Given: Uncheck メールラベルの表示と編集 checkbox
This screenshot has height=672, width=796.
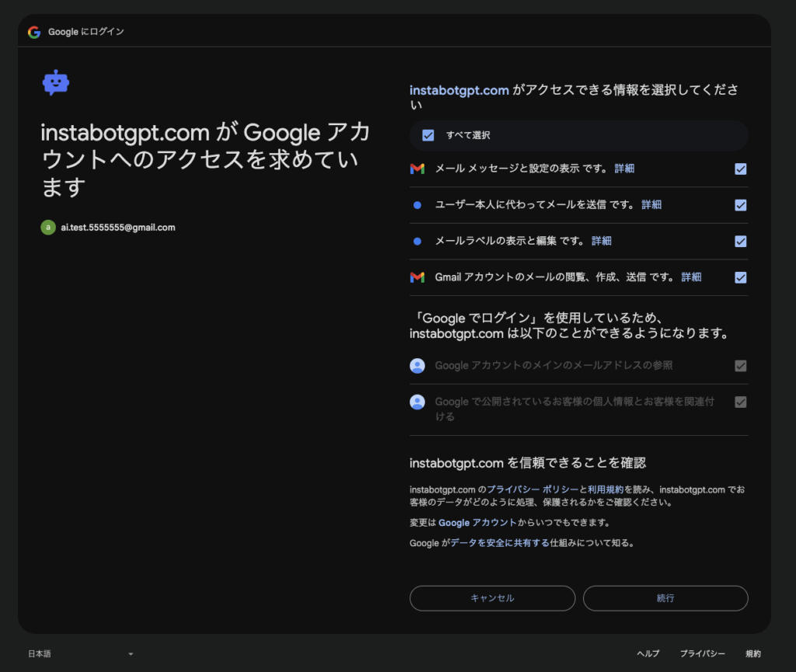Looking at the screenshot, I should pos(741,242).
